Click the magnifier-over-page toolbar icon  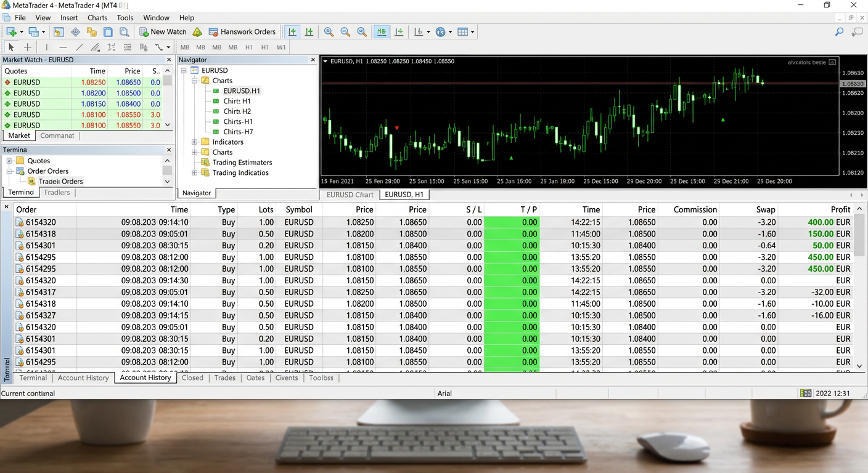[124, 32]
